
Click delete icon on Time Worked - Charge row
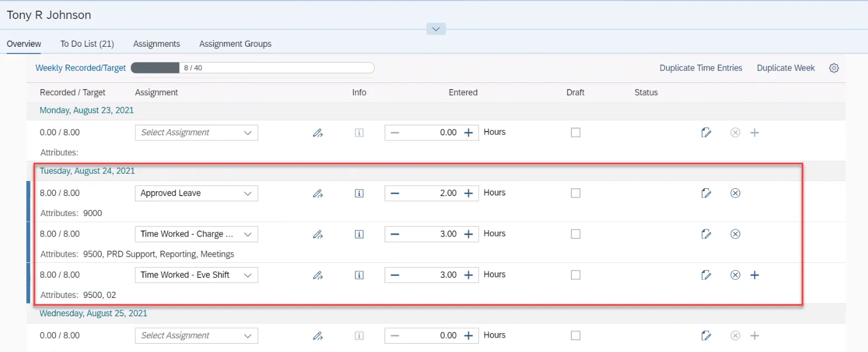click(x=735, y=234)
